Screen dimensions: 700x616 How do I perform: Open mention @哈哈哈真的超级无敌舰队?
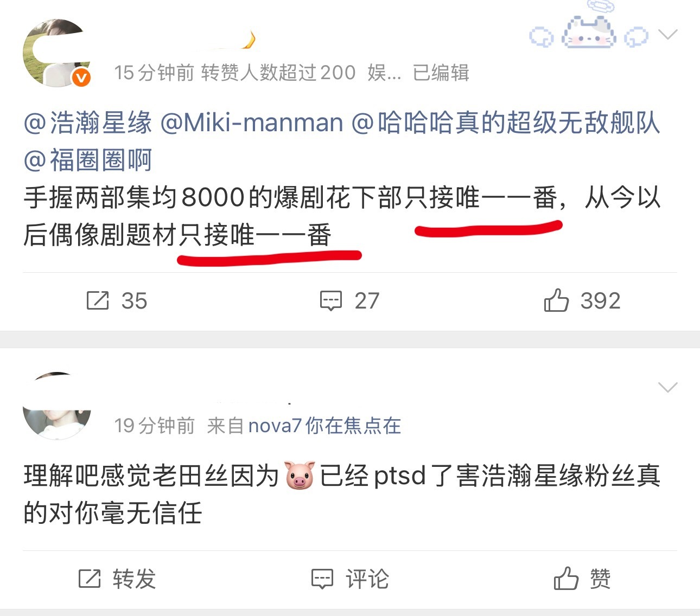pos(506,123)
